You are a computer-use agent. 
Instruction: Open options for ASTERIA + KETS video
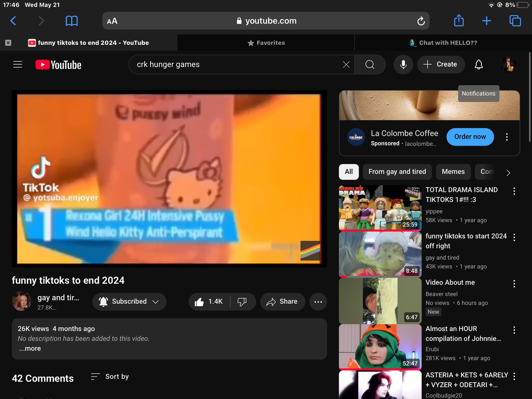click(514, 376)
